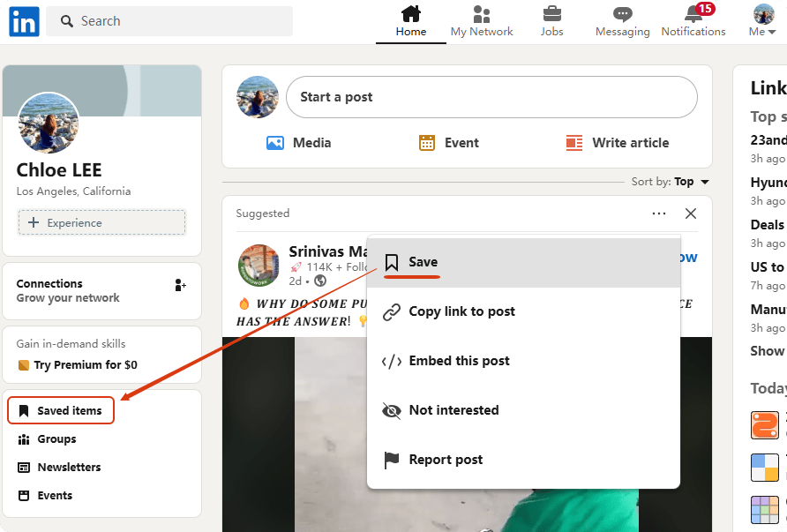Create an Event from the post box

tap(448, 143)
